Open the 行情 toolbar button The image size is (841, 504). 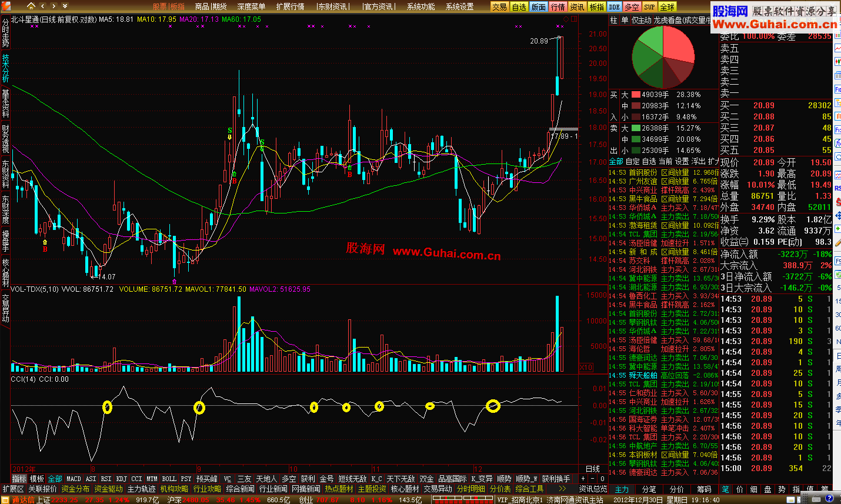click(558, 6)
